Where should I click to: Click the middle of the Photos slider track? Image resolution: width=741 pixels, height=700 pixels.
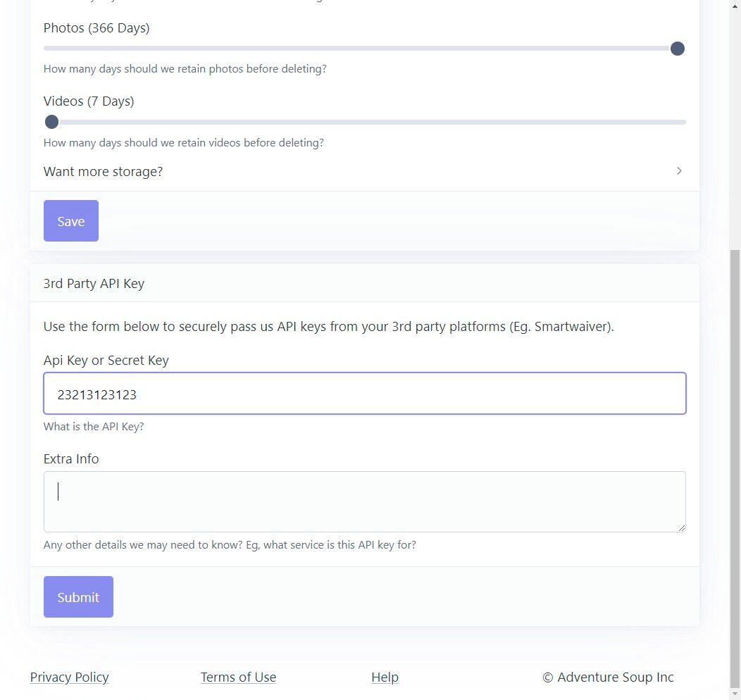365,49
